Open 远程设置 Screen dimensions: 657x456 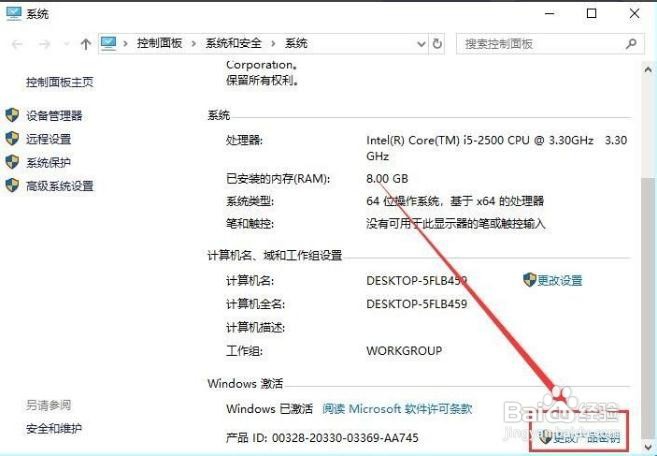coord(49,139)
